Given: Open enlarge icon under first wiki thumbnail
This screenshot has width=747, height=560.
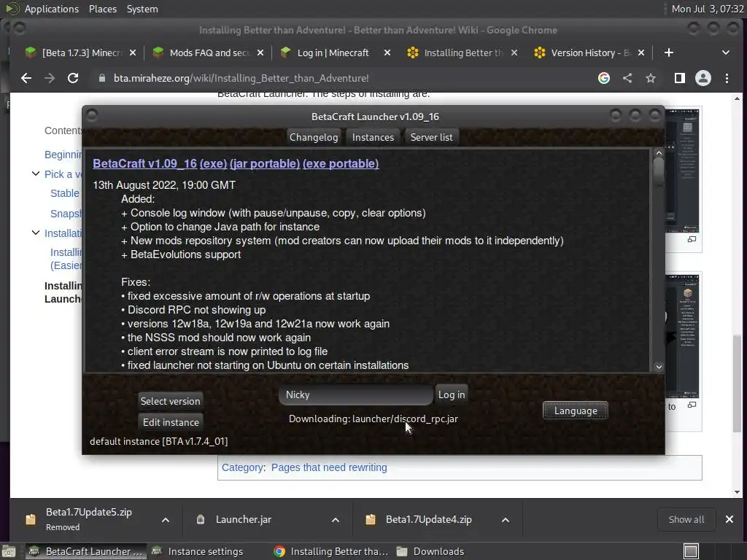Looking at the screenshot, I should coord(692,239).
